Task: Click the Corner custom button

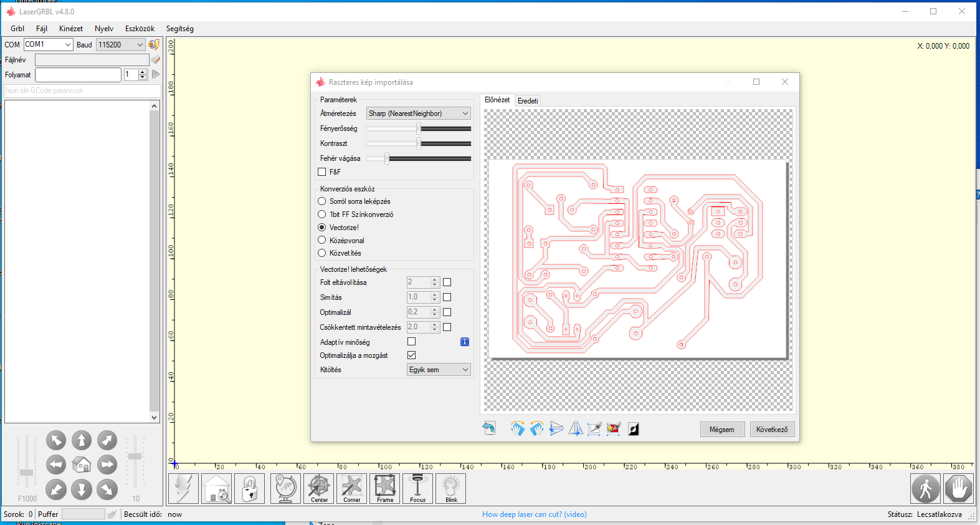Action: tap(352, 488)
